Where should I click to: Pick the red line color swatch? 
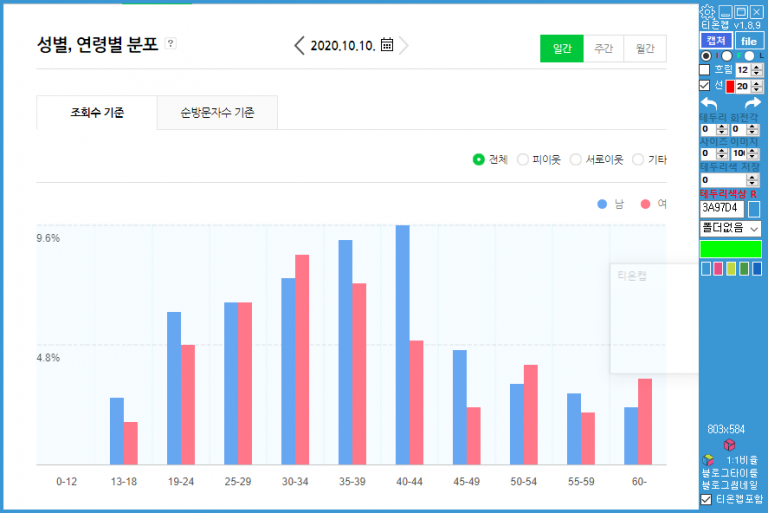pos(730,87)
